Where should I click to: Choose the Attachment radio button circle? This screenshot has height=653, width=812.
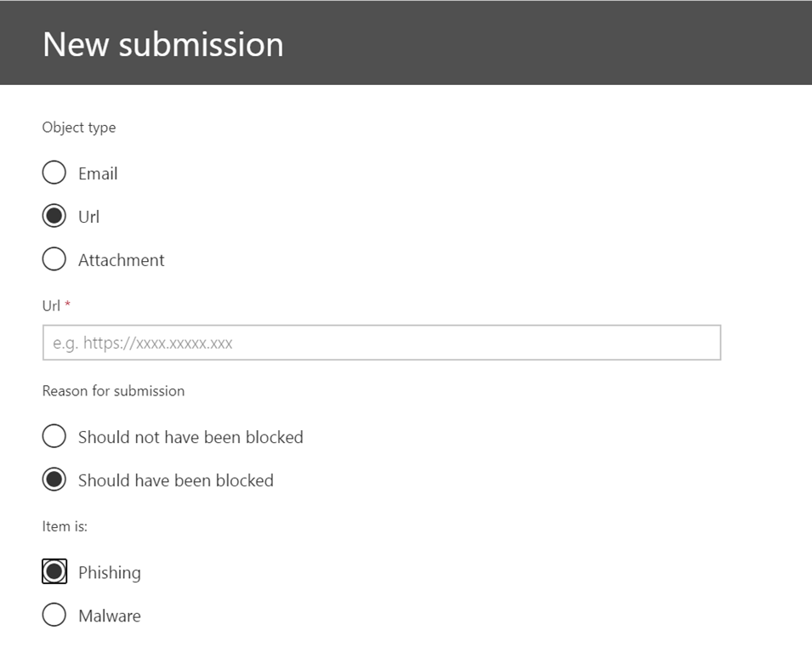coord(54,259)
